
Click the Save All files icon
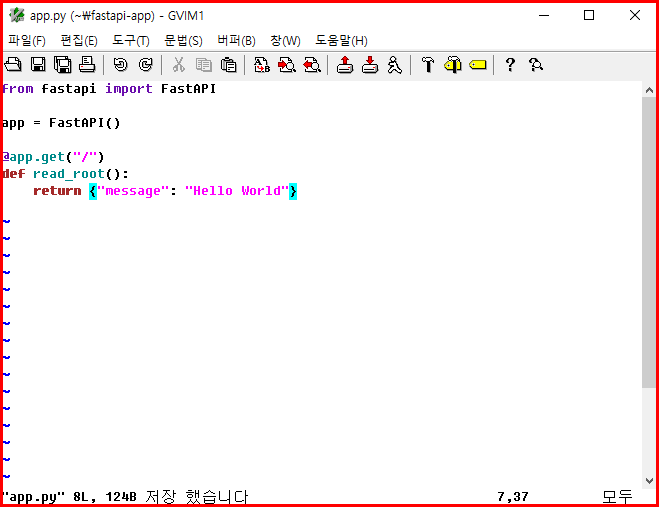(63, 65)
